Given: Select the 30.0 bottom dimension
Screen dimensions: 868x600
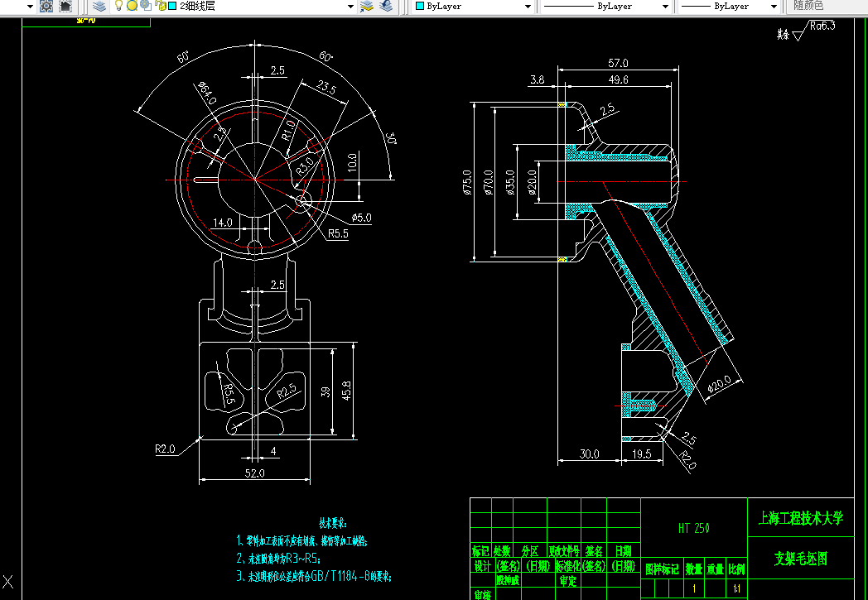Looking at the screenshot, I should [589, 454].
